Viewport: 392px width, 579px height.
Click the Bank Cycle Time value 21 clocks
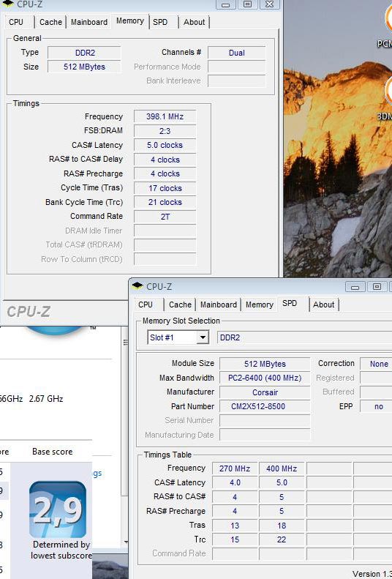pos(165,202)
